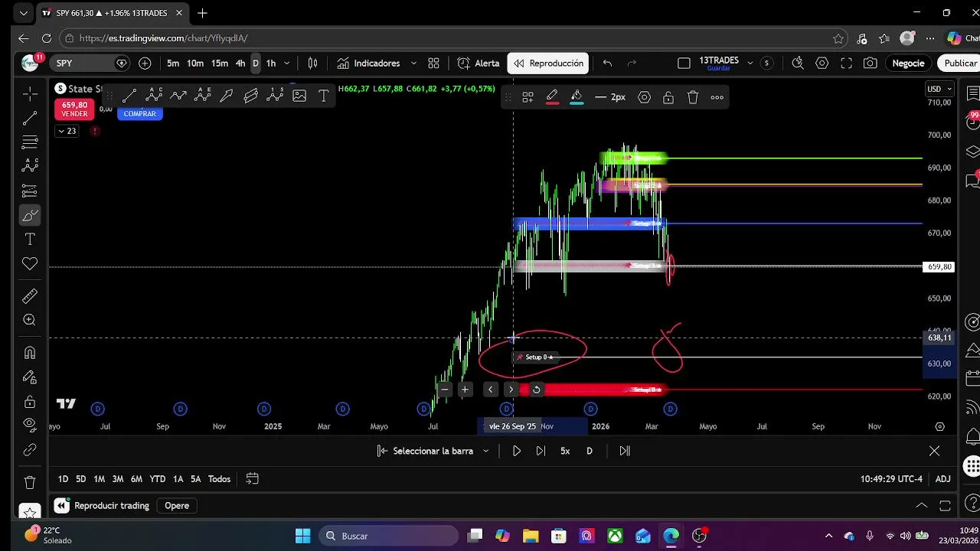Create an Alerta

(x=479, y=64)
